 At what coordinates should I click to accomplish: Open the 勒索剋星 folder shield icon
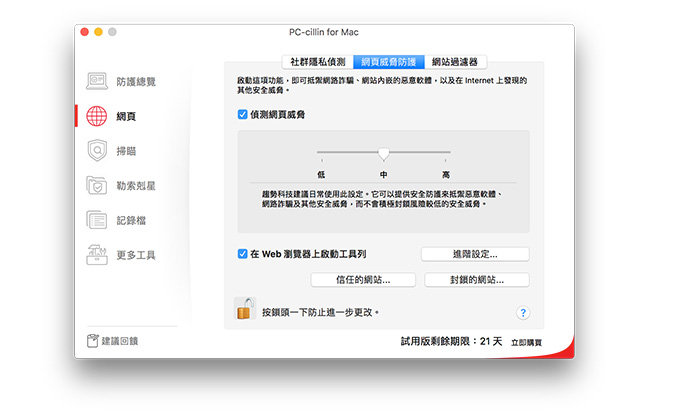[97, 186]
